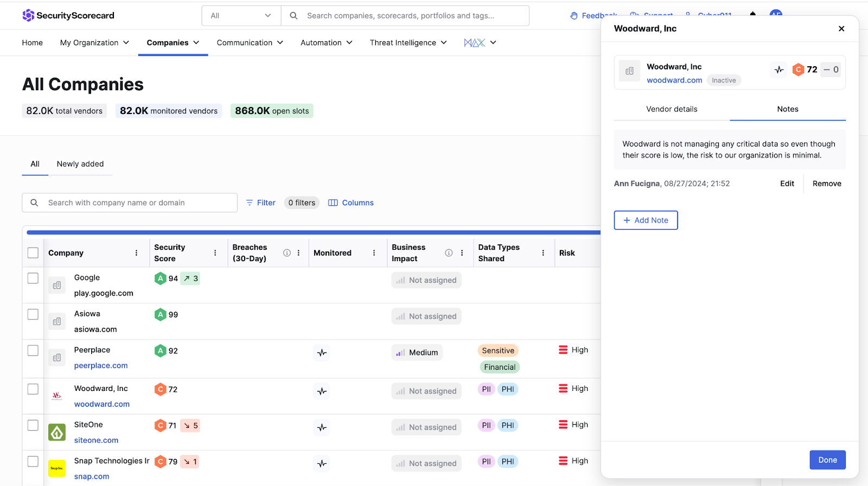Click the magnifier icon in global search

pos(293,16)
